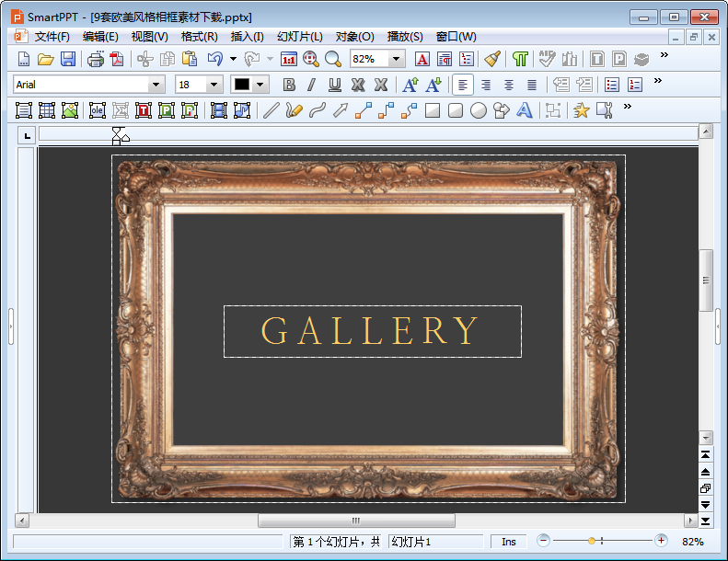The height and width of the screenshot is (561, 728).
Task: Enable centered text alignment
Action: tap(509, 85)
